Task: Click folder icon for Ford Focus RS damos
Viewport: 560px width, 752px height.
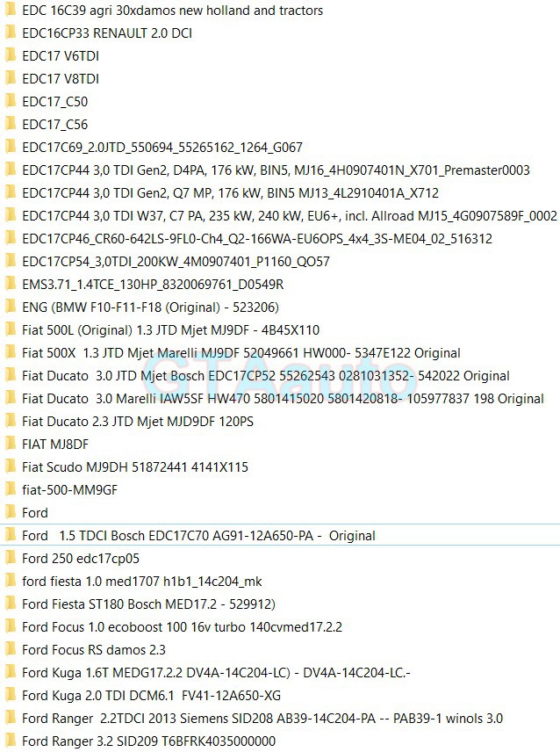Action: (x=10, y=649)
